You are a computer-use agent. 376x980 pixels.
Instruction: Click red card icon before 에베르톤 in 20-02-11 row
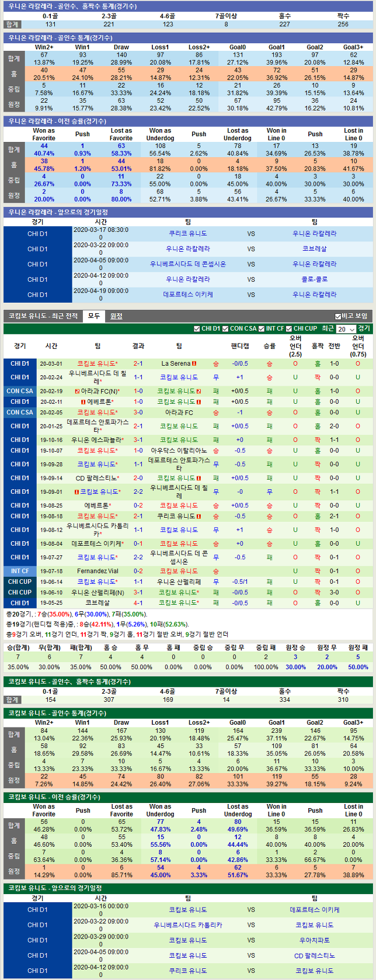(83, 402)
